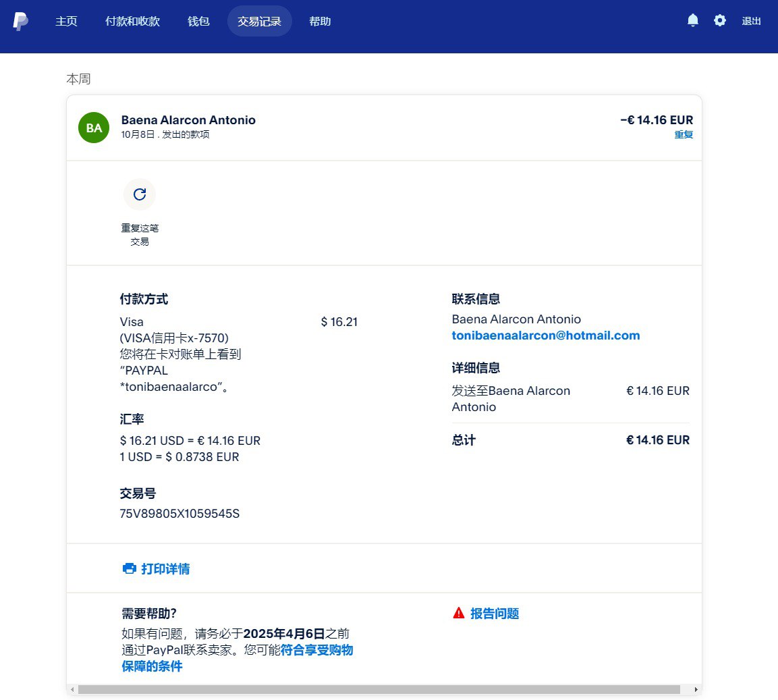Open the settings gear icon
Screen dimensions: 778x700
(719, 20)
